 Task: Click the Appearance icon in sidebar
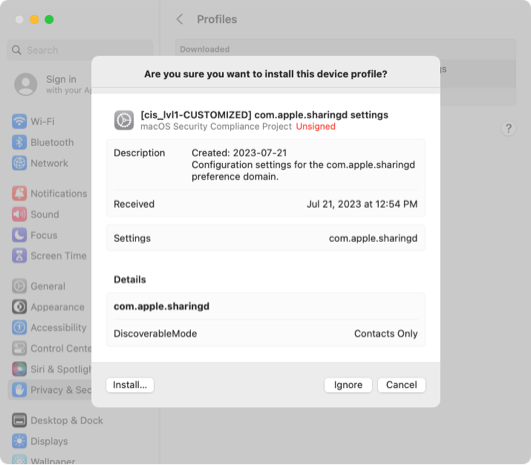[19, 307]
